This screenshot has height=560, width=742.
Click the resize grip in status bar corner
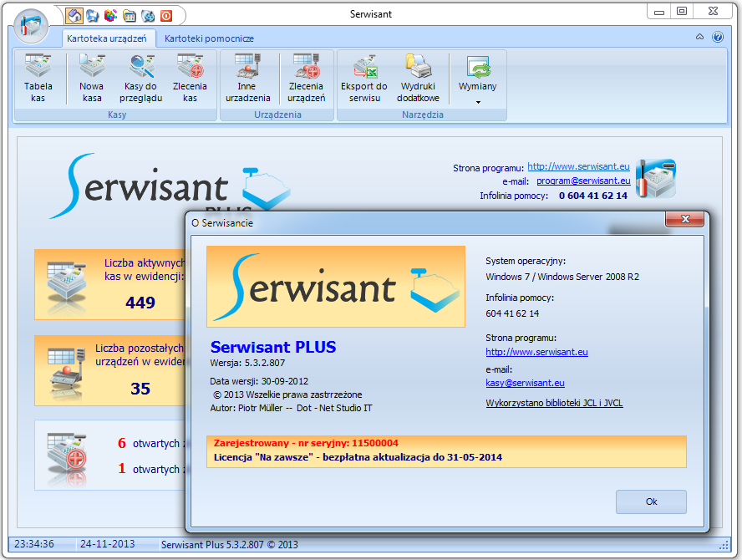click(x=724, y=546)
